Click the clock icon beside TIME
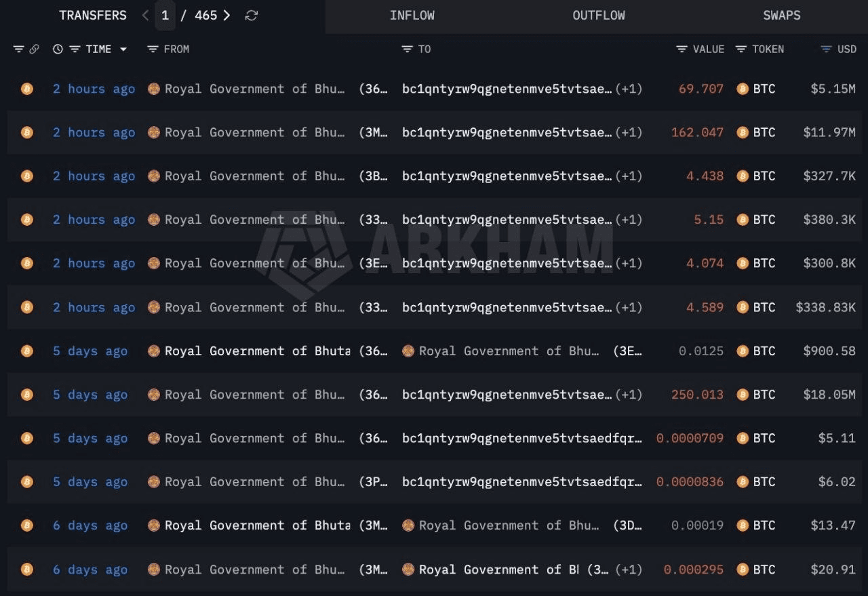 click(58, 49)
